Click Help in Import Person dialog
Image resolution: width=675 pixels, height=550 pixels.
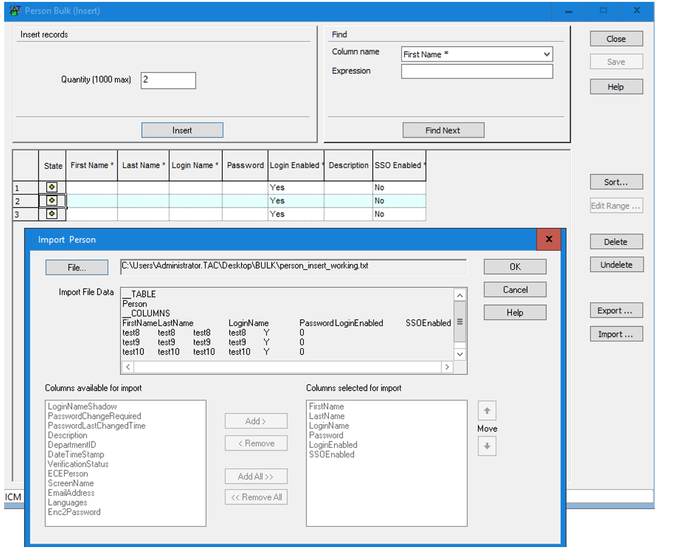point(515,312)
